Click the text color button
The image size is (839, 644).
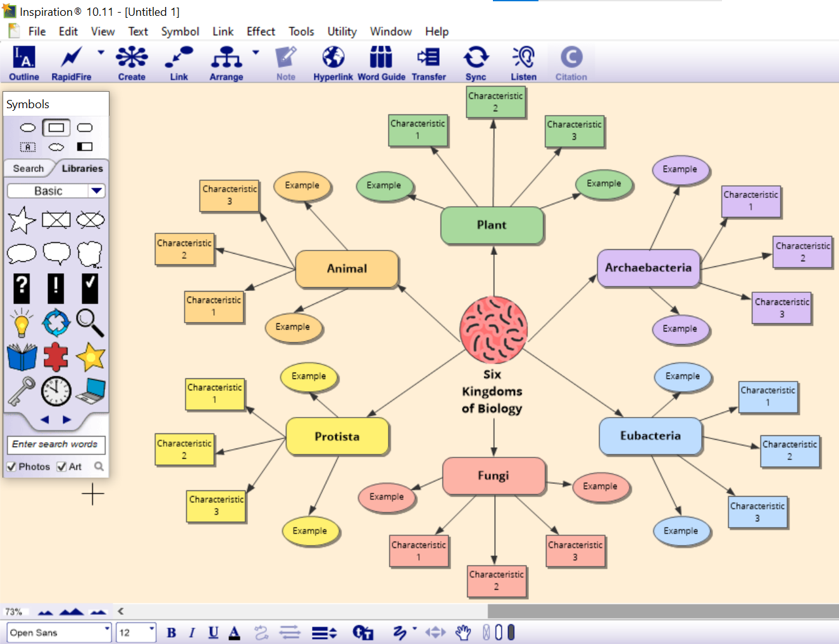pyautogui.click(x=234, y=632)
